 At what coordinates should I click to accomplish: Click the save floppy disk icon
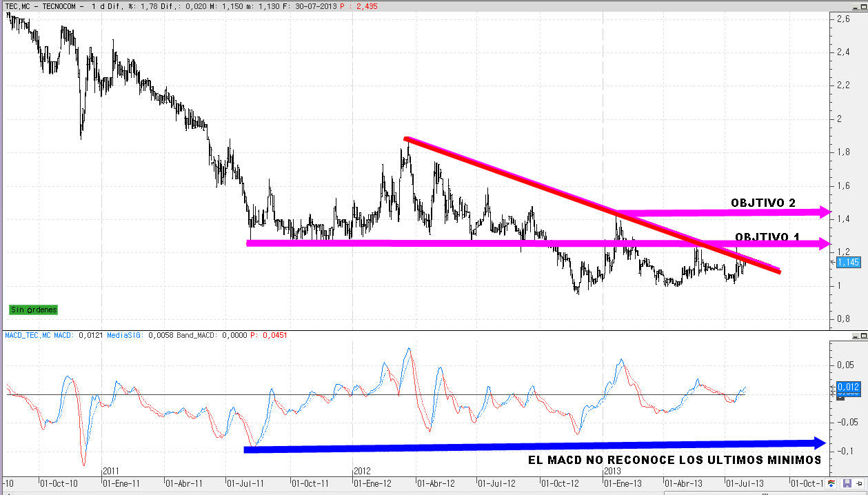tap(846, 483)
